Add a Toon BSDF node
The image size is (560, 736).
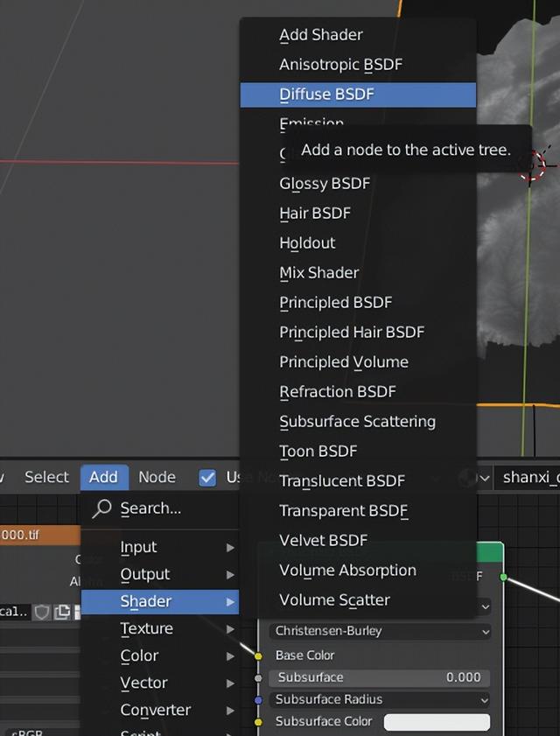click(358, 452)
